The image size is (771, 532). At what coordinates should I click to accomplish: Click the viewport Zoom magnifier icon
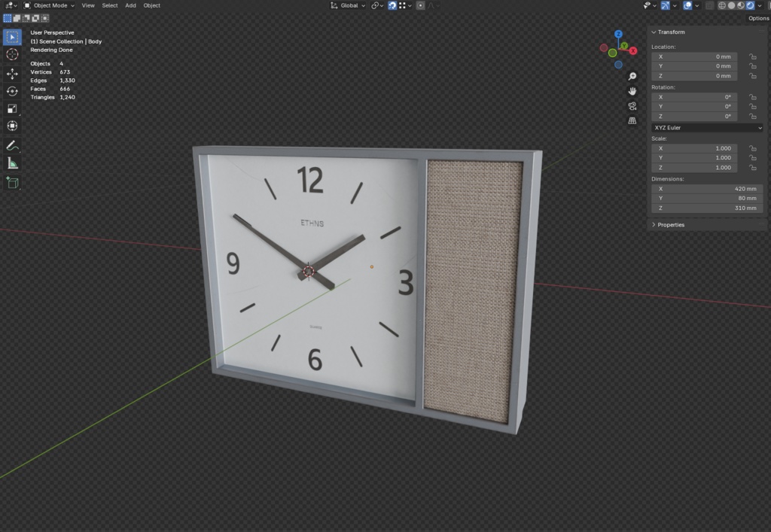(632, 77)
